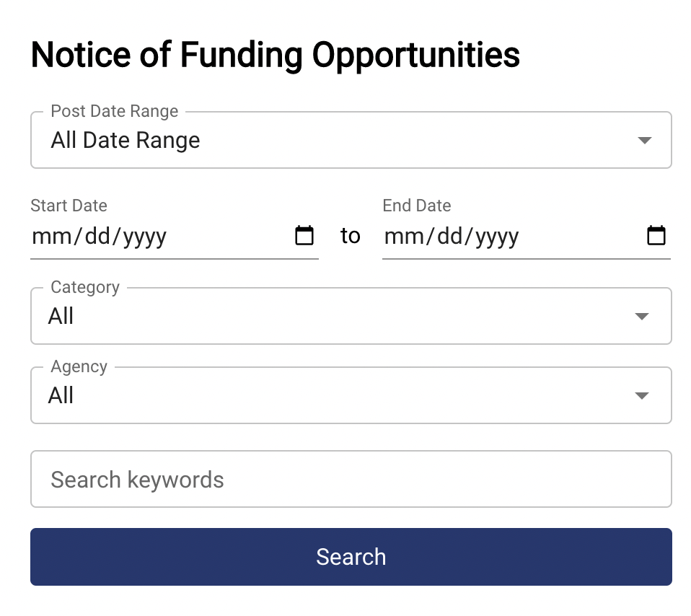The height and width of the screenshot is (616, 691).
Task: Click the "All Date Range" selected value
Action: click(126, 140)
